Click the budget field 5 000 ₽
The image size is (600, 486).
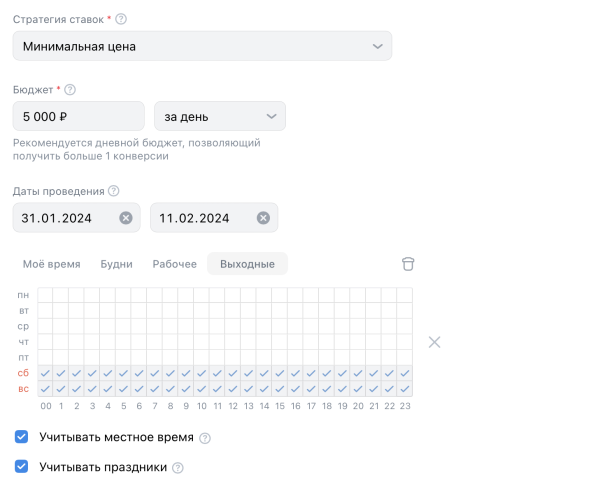78,116
